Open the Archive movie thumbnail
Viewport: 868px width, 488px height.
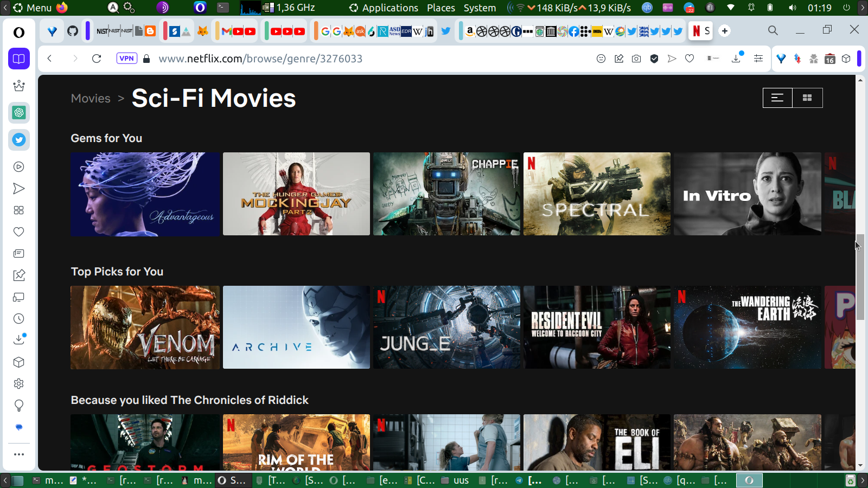pyautogui.click(x=296, y=328)
